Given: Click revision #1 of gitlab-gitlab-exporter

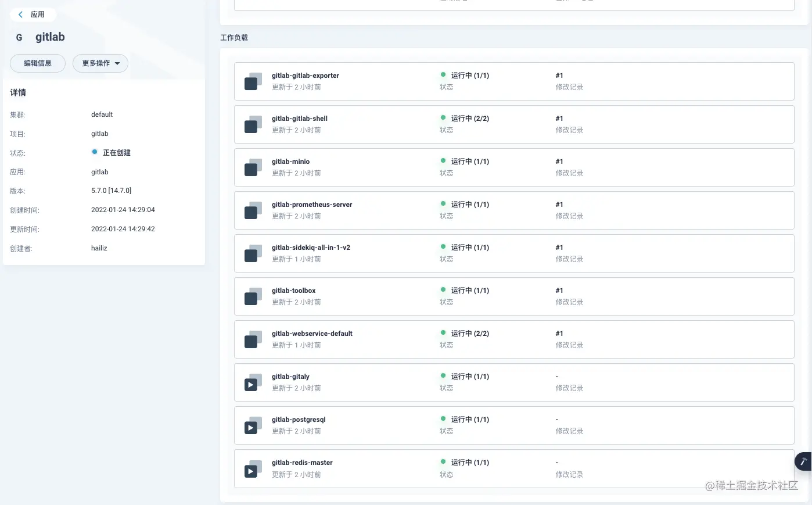Looking at the screenshot, I should pyautogui.click(x=559, y=76).
